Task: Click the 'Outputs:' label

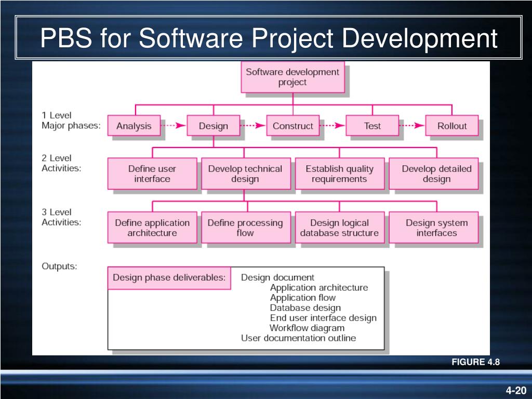Action: (59, 266)
